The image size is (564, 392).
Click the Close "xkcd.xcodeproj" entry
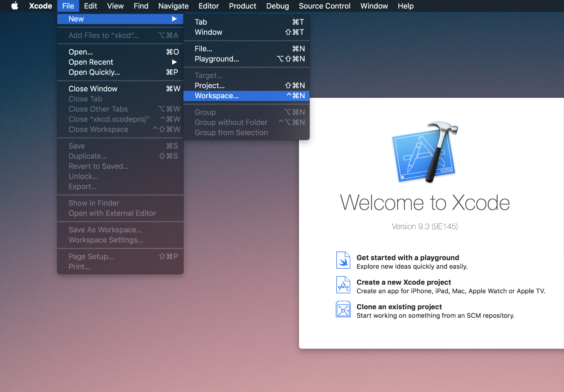[x=120, y=119]
